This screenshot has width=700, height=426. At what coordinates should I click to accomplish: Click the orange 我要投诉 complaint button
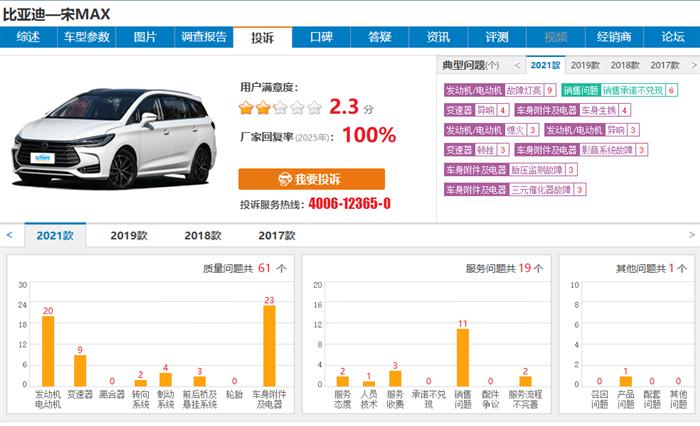click(311, 179)
